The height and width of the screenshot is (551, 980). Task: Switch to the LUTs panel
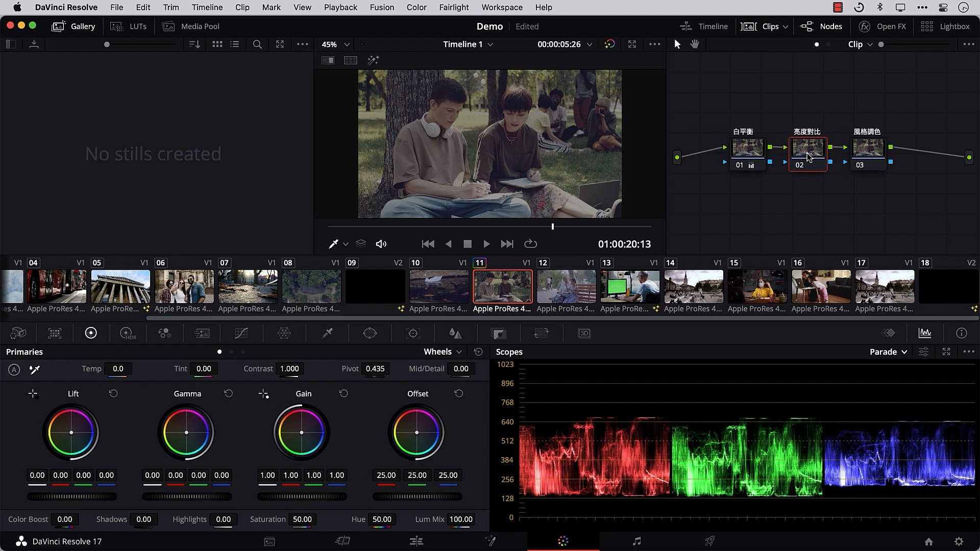click(129, 26)
